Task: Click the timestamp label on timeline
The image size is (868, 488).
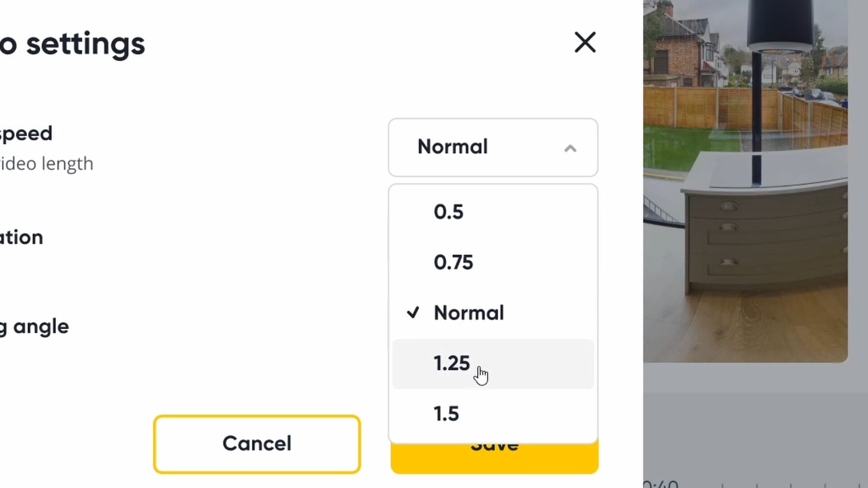Action: [661, 484]
